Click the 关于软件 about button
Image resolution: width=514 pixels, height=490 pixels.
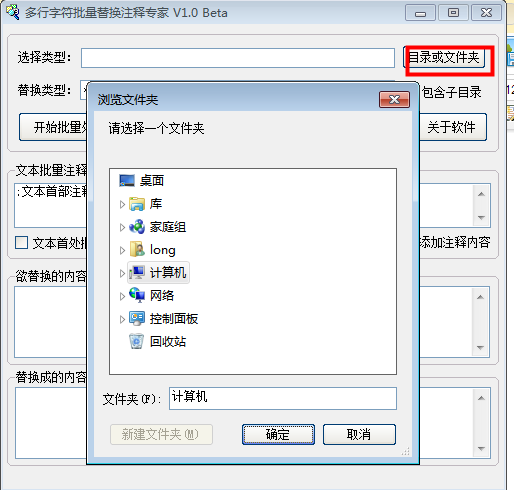tap(452, 127)
